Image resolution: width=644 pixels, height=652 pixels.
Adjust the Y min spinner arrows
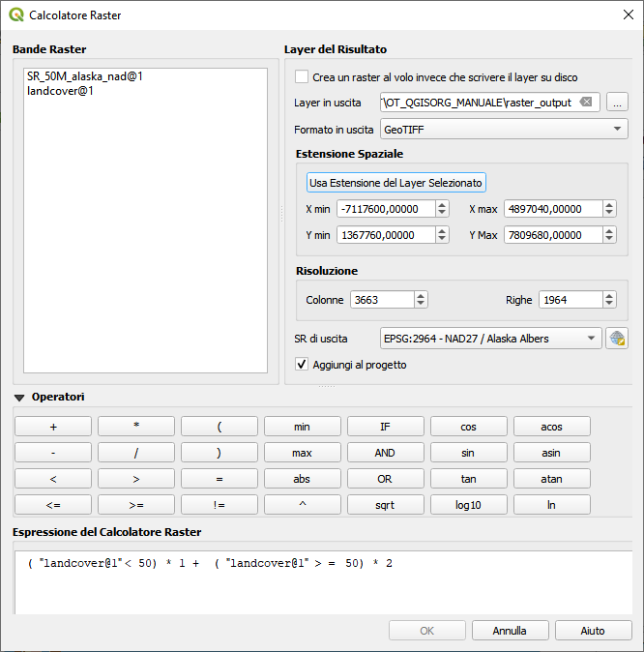pos(442,235)
